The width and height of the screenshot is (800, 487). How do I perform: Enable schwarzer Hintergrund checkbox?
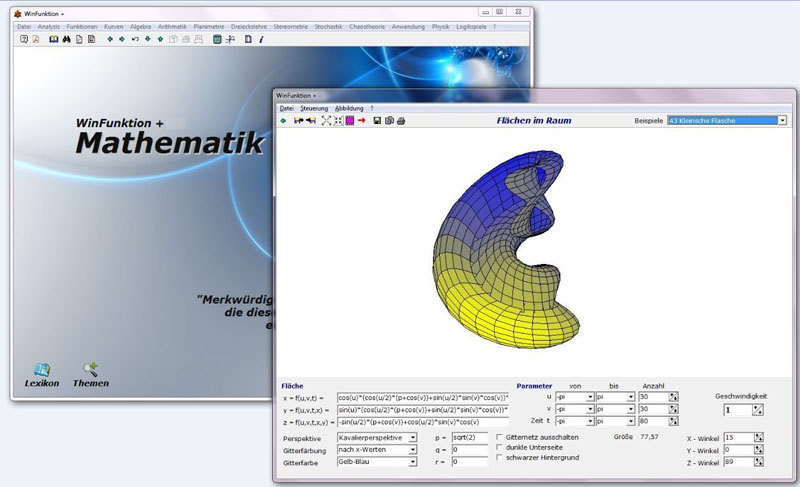(x=499, y=457)
